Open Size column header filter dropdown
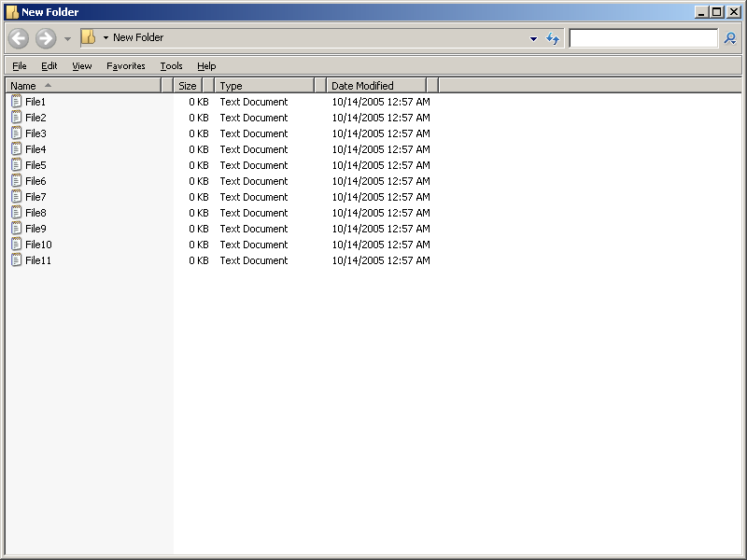 tap(208, 86)
